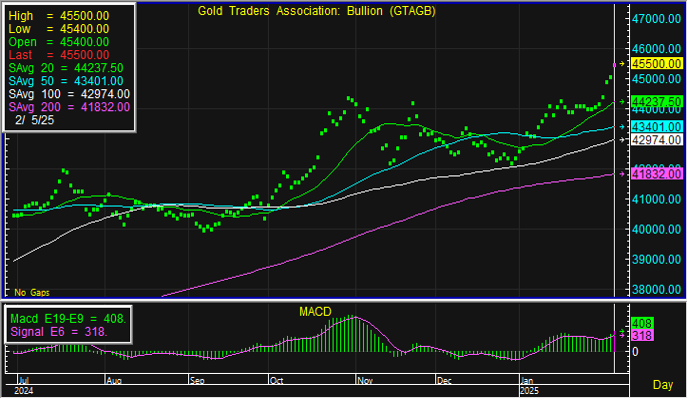Click the 0 level on MACD axis
The image size is (688, 399).
[635, 352]
